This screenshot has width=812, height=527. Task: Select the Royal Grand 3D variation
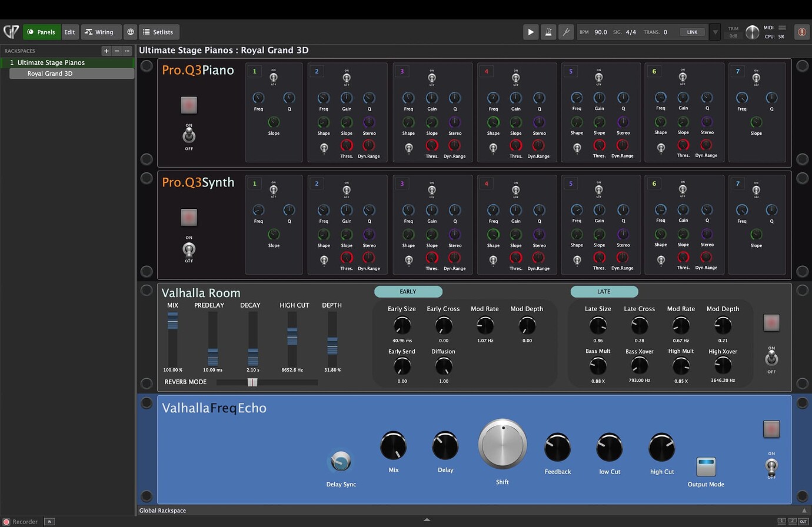72,74
